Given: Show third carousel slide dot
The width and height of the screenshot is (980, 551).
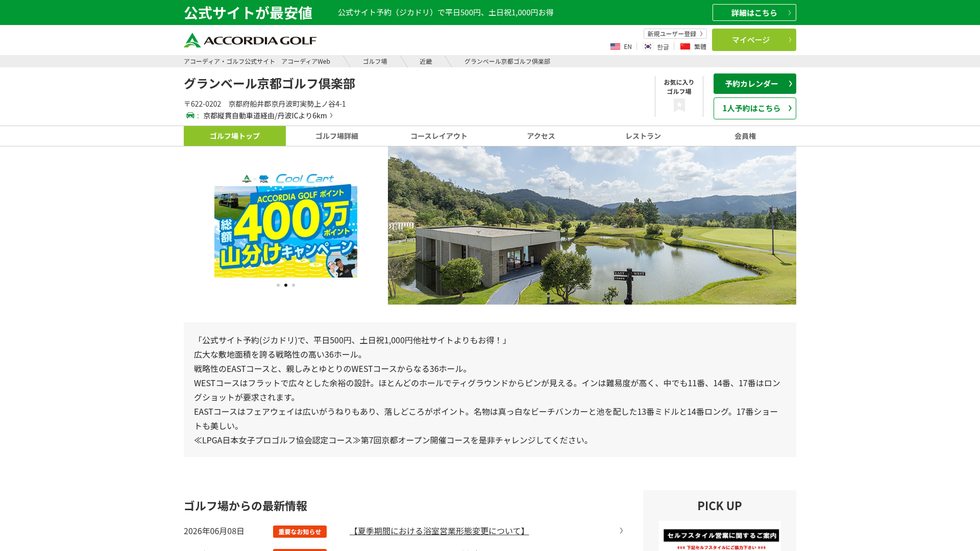Looking at the screenshot, I should pos(293,285).
